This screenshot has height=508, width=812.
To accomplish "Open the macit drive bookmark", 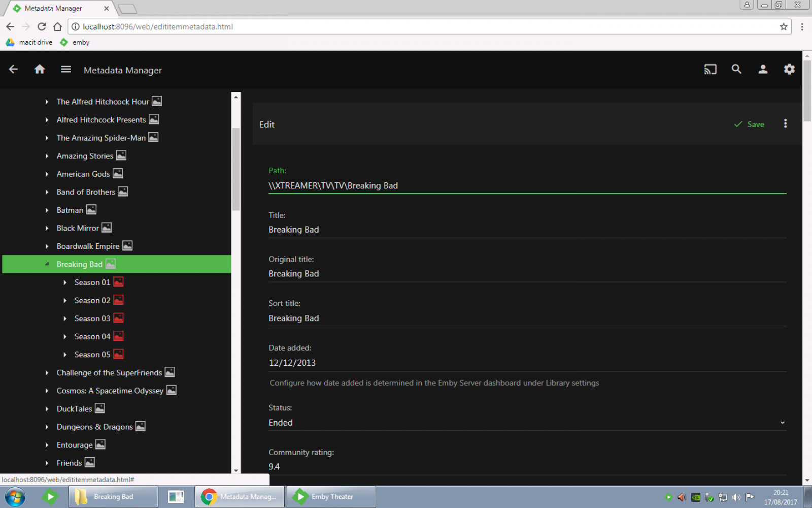I will click(x=29, y=42).
